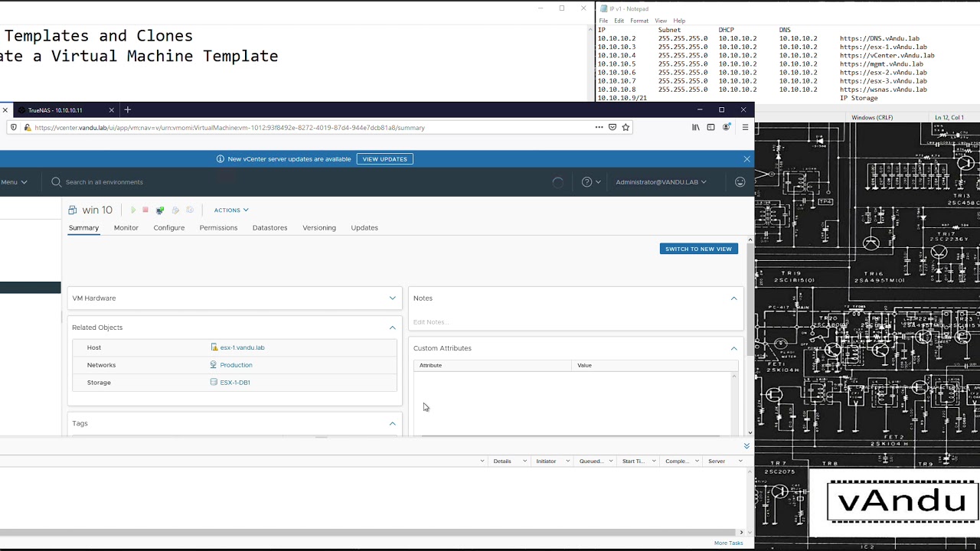Open the vSphere Menu dropdown

coord(14,182)
